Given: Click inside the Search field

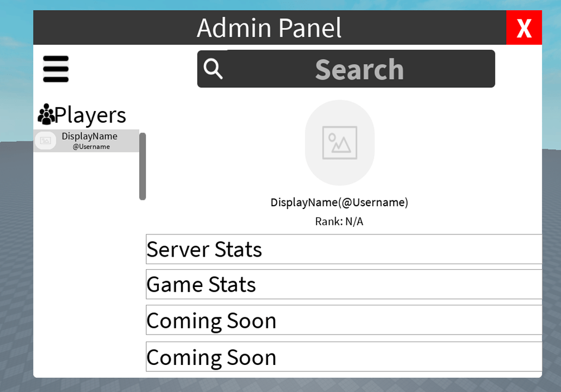Looking at the screenshot, I should [x=358, y=68].
